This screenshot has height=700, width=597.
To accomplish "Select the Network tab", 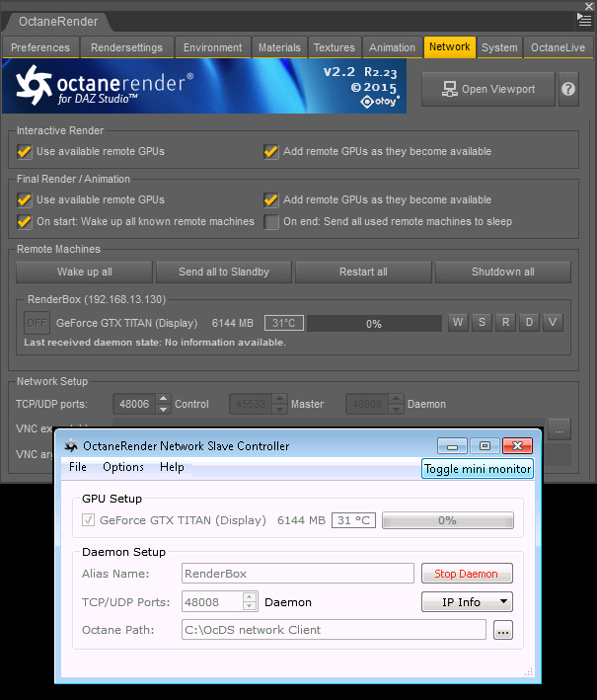I will pyautogui.click(x=449, y=46).
